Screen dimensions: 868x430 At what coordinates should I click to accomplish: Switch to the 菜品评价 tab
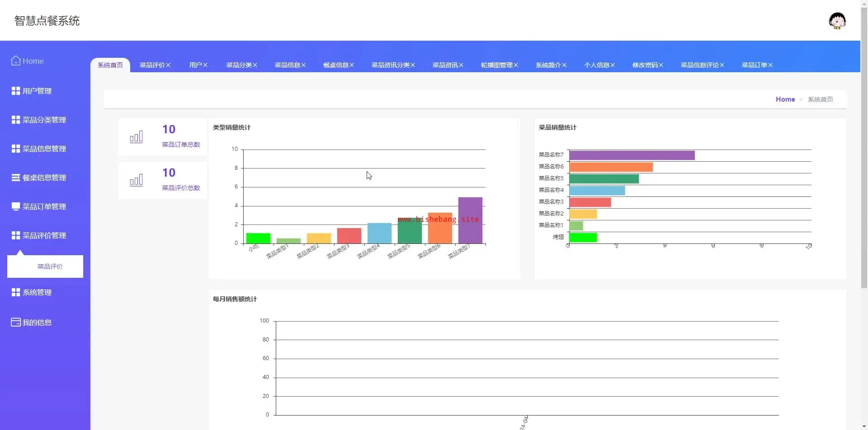tap(152, 65)
